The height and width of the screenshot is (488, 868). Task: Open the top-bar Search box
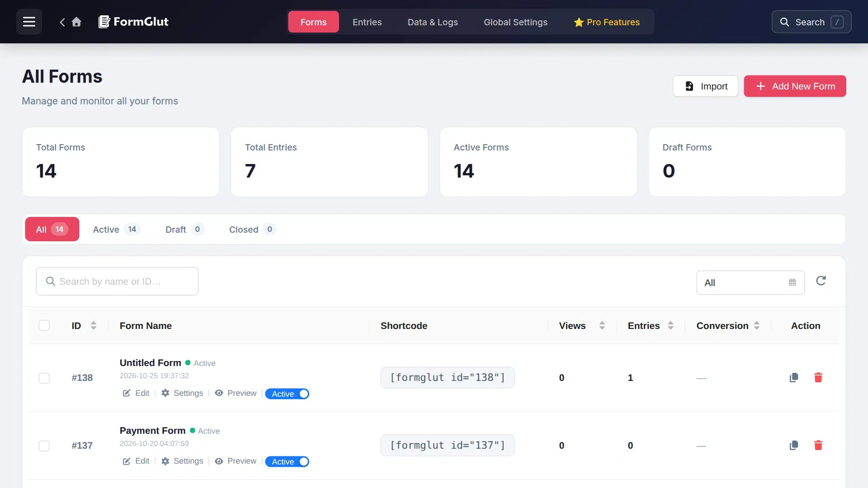[811, 22]
